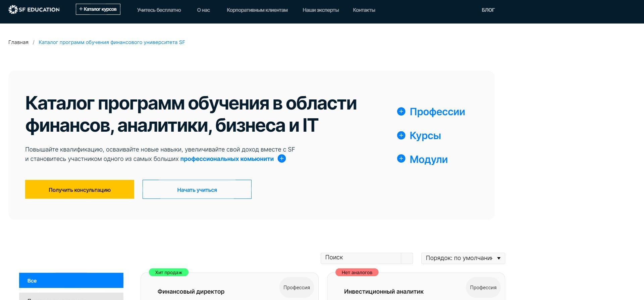644x300 pixels.
Task: Click the SF Education logo
Action: click(x=34, y=10)
